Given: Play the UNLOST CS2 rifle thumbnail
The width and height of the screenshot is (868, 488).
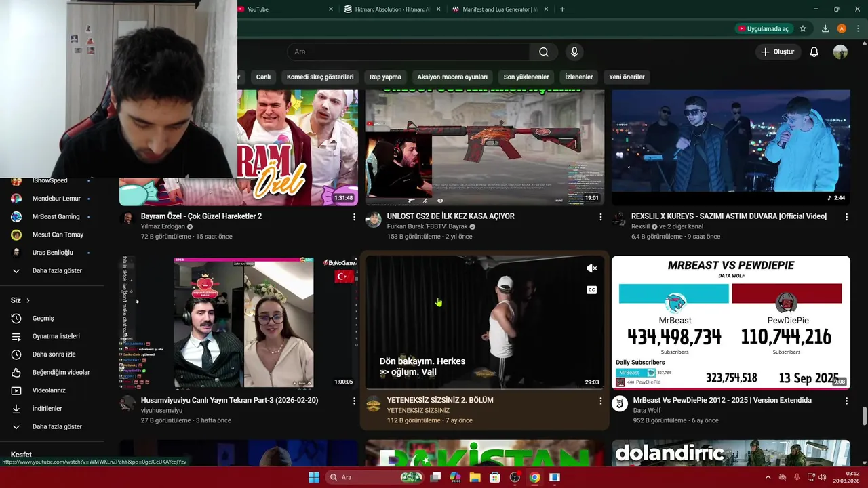Looking at the screenshot, I should point(485,148).
